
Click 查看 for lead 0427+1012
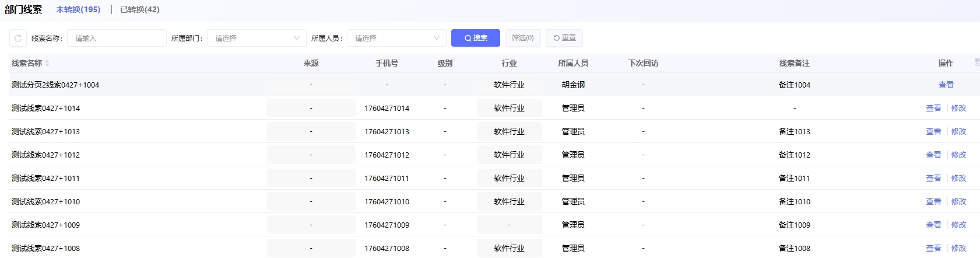[x=933, y=155]
